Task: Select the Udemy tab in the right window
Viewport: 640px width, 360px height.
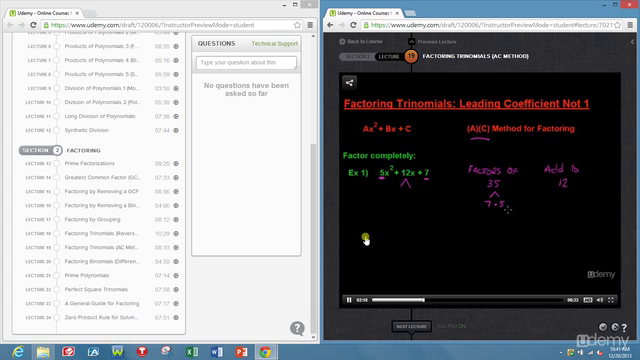Action: click(x=364, y=13)
